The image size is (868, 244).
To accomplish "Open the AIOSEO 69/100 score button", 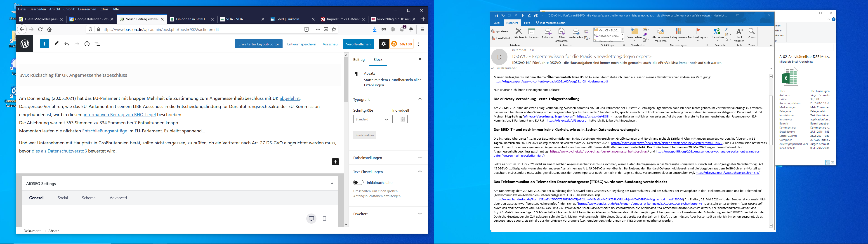I will coord(402,44).
